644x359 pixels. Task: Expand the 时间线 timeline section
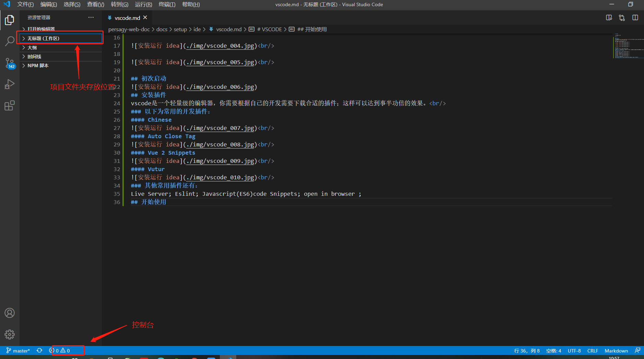tap(34, 57)
